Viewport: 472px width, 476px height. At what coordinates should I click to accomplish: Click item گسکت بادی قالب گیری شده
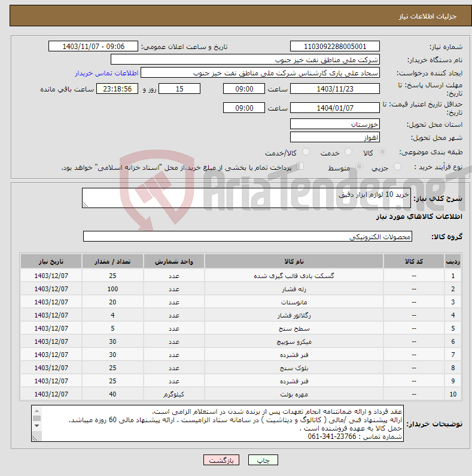294,276
